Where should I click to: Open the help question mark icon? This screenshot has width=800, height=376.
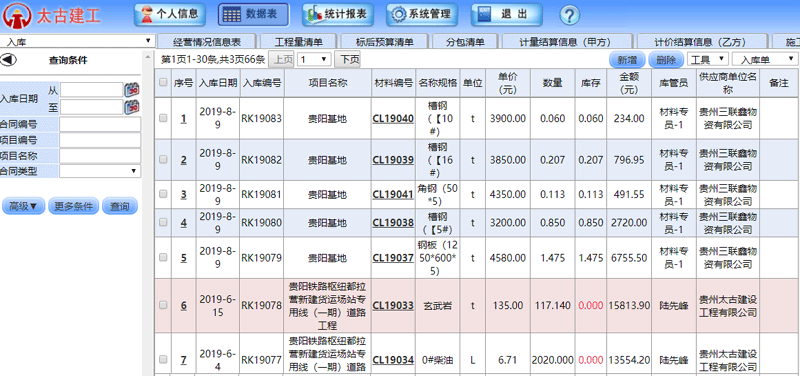click(x=570, y=15)
